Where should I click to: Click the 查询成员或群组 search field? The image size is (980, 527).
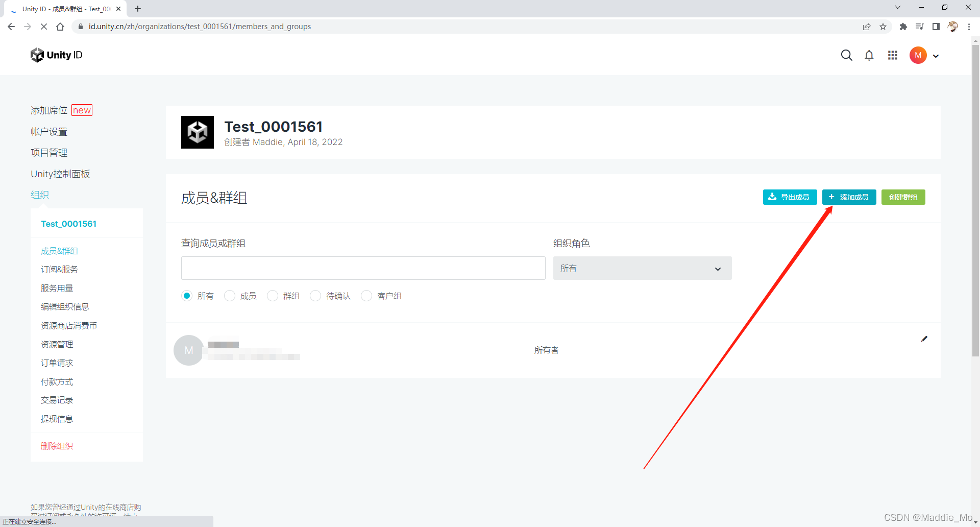[x=363, y=268]
